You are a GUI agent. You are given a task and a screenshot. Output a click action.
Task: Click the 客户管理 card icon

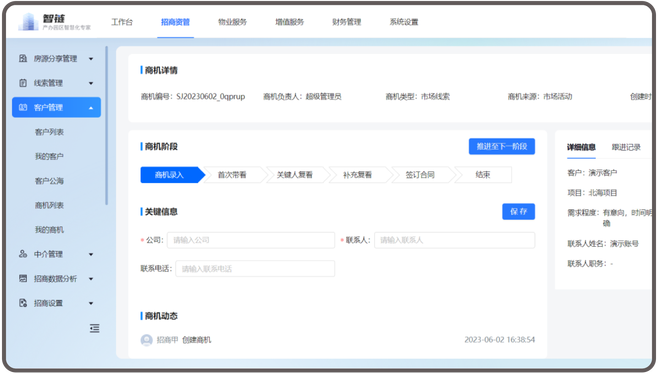click(x=23, y=107)
